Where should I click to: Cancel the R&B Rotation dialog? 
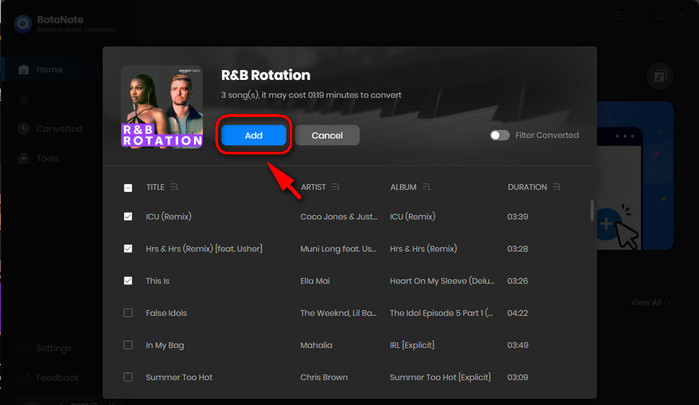[x=327, y=135]
